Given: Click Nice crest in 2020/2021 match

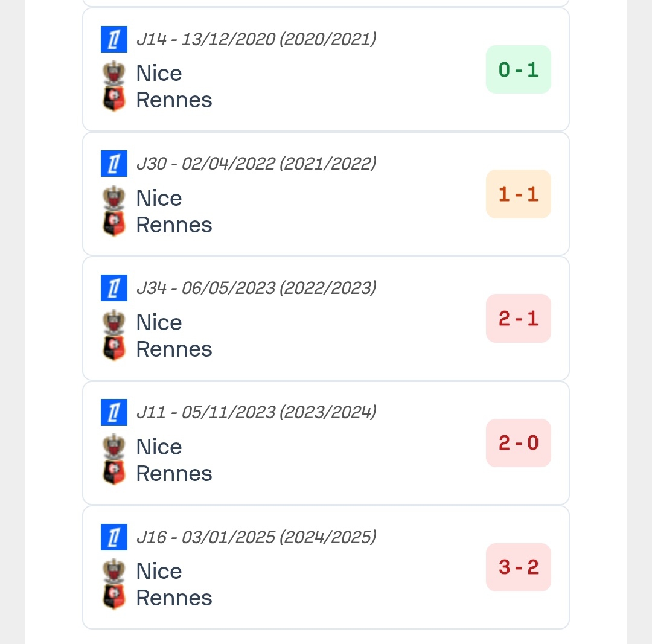Looking at the screenshot, I should click(x=113, y=73).
